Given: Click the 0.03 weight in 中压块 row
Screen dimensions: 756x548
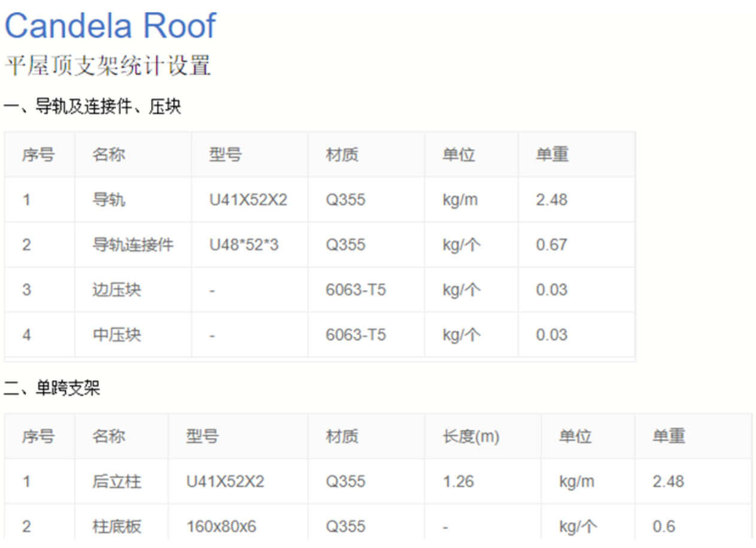Looking at the screenshot, I should (x=551, y=335).
